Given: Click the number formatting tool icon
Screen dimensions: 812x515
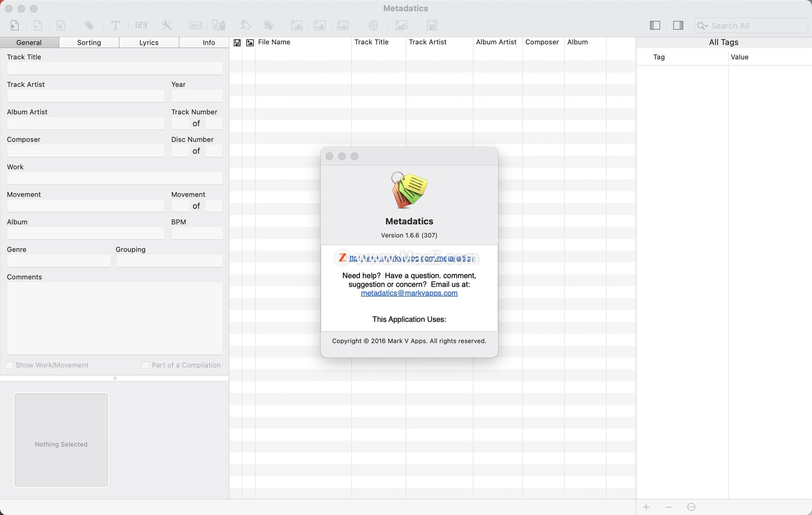Looking at the screenshot, I should coord(141,25).
